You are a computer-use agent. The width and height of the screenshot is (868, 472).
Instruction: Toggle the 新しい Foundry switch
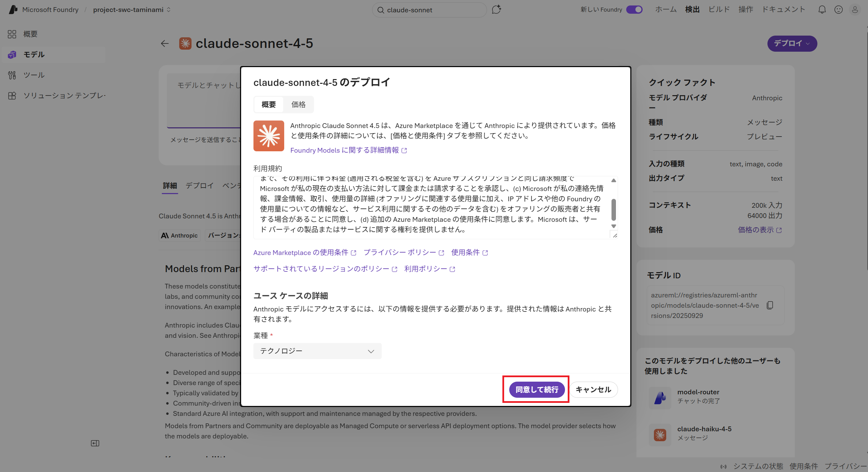point(634,10)
